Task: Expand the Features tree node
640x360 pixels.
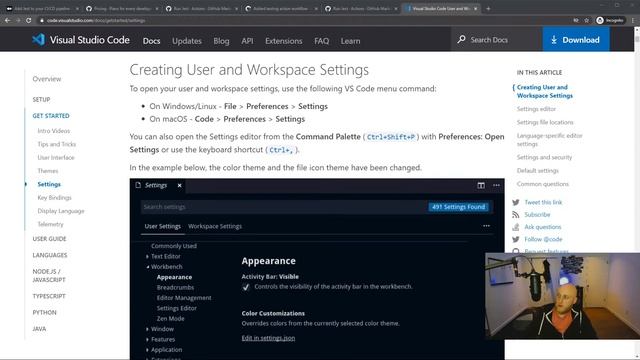Action: click(x=147, y=339)
